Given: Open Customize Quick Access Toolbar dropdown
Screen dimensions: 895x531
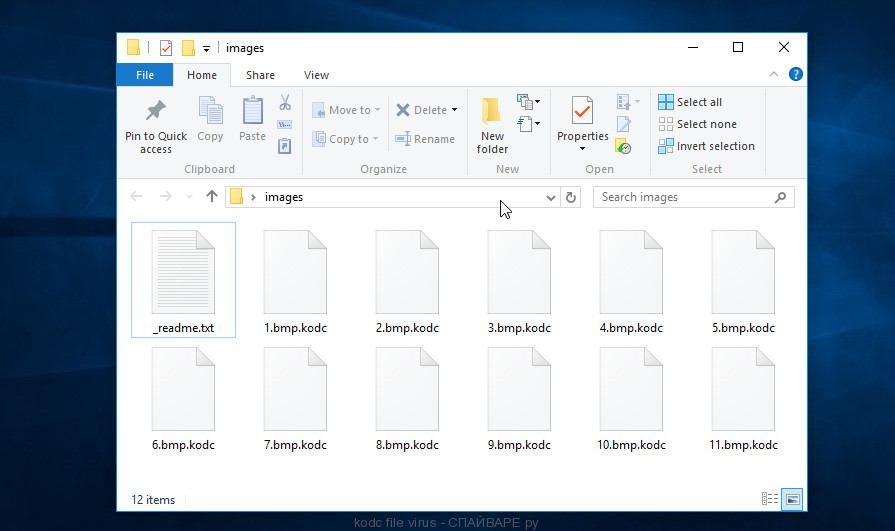Looking at the screenshot, I should pos(206,49).
